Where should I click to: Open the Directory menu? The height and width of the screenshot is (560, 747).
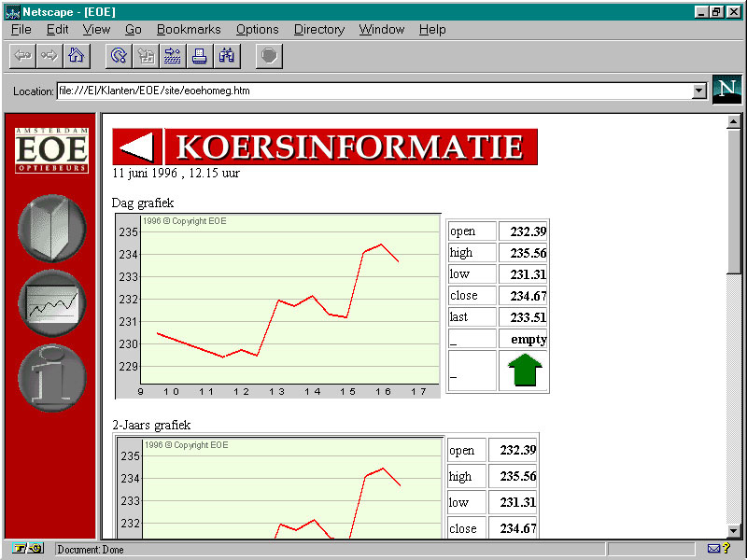pyautogui.click(x=318, y=30)
